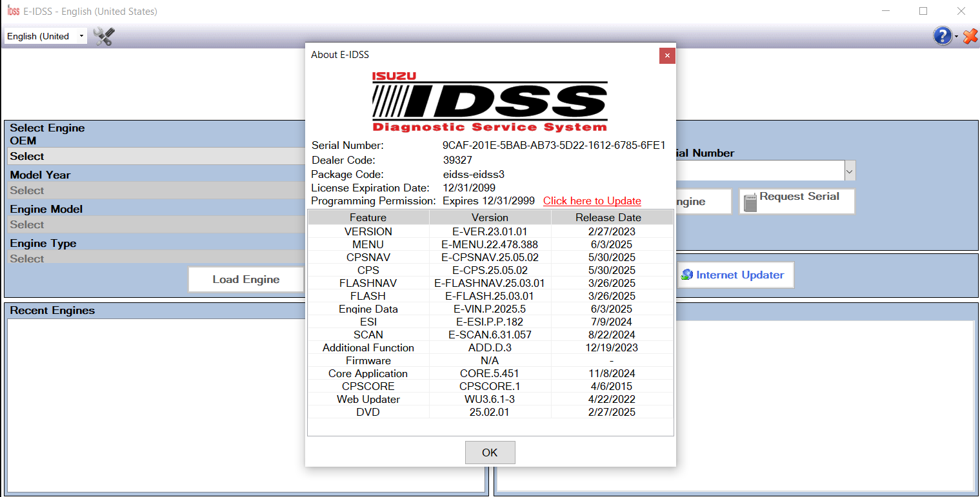Click ESI release date 7/9/2024
The width and height of the screenshot is (980, 497).
pyautogui.click(x=612, y=322)
